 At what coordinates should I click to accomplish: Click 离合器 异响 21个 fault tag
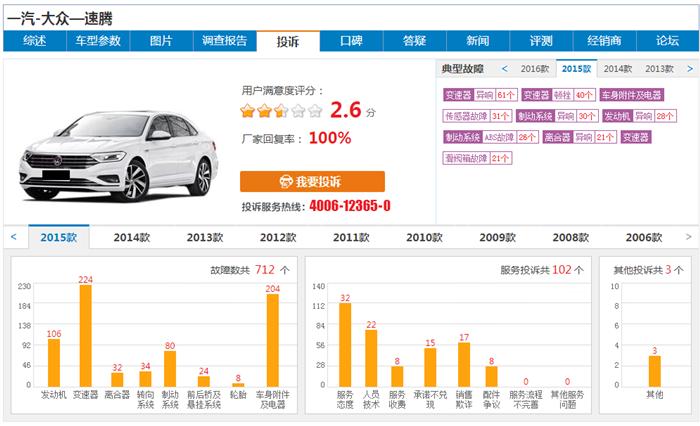click(x=579, y=137)
